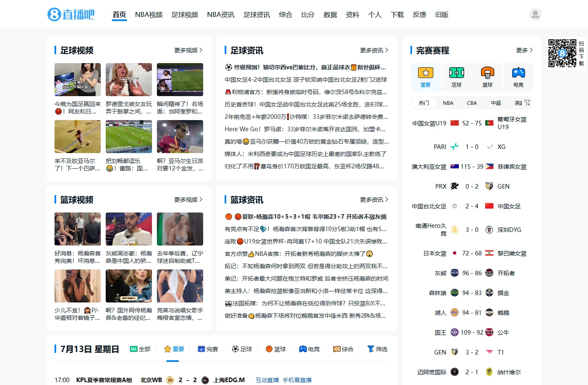588x385 pixels.
Task: Switch to 中超 league tab
Action: (496, 103)
